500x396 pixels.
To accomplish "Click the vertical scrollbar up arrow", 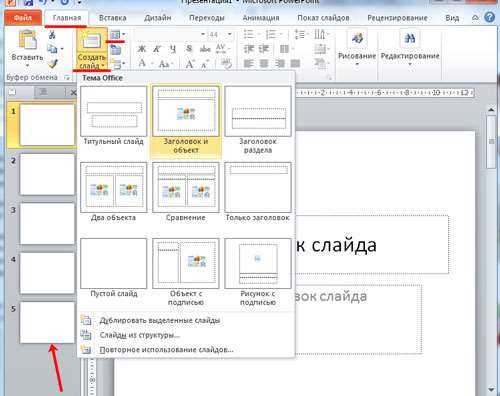I will 491,109.
